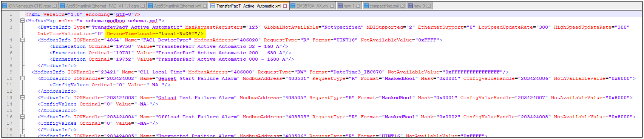Image resolution: width=644 pixels, height=139 pixels.
Task: Collapse the FAC1 DeviceType block on line 4
Action: (x=22, y=40)
